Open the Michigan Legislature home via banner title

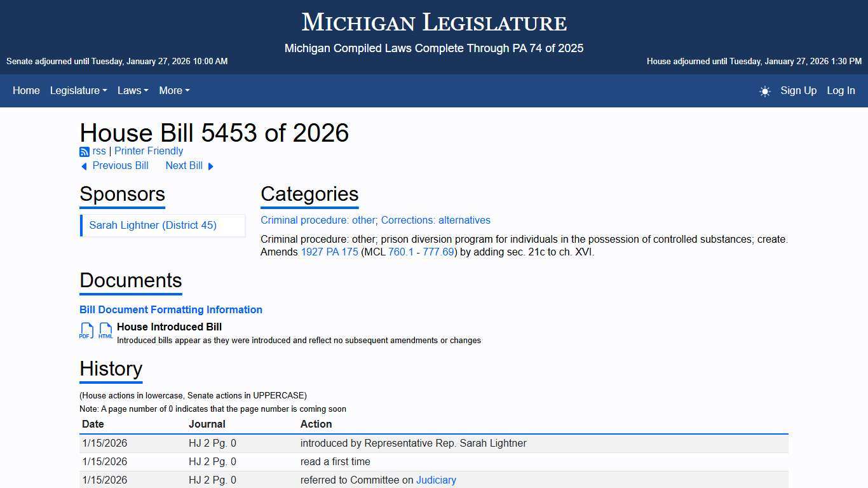click(434, 23)
